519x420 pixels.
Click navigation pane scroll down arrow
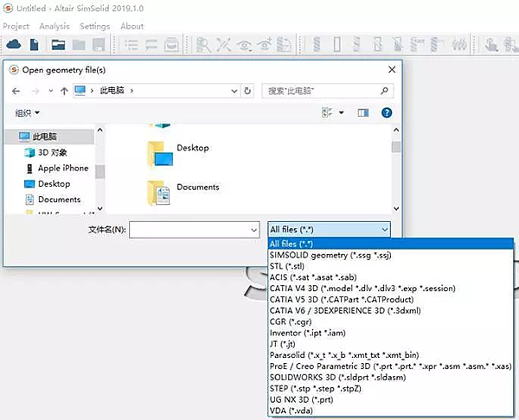coord(99,208)
